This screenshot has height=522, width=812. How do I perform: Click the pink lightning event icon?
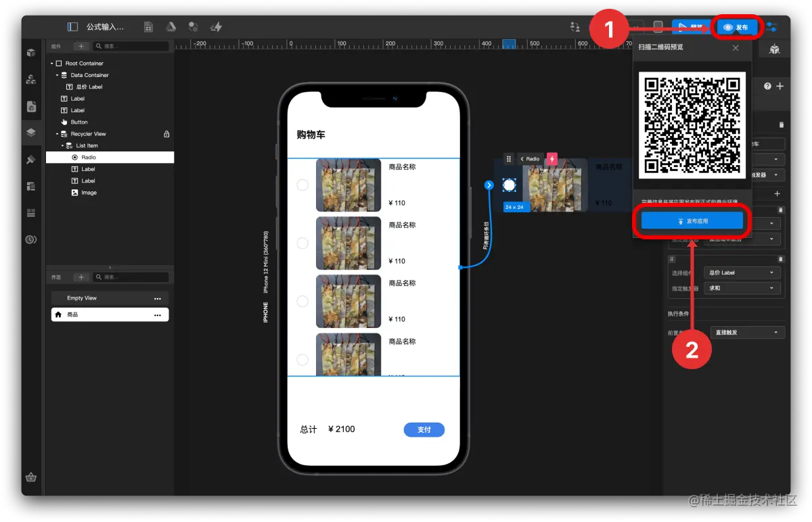point(552,159)
